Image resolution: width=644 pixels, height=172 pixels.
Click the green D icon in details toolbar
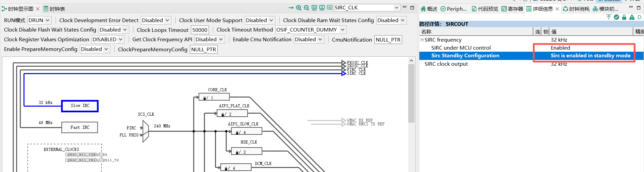639,17
